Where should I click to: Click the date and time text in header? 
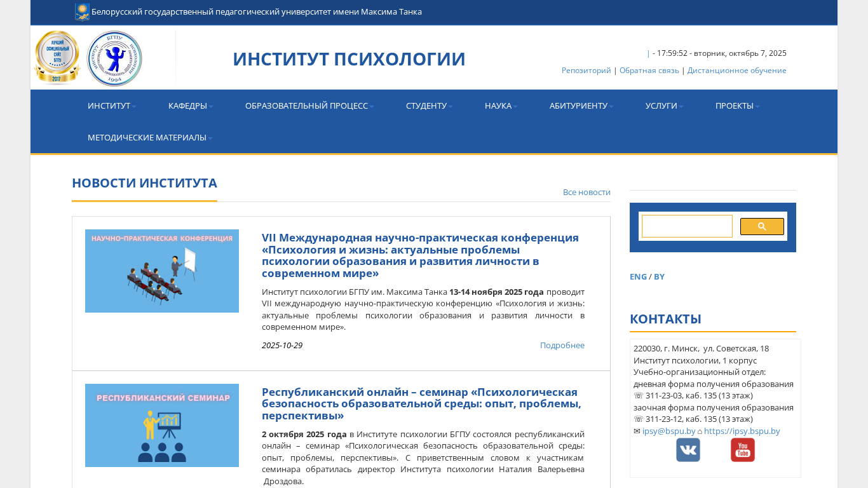(719, 53)
